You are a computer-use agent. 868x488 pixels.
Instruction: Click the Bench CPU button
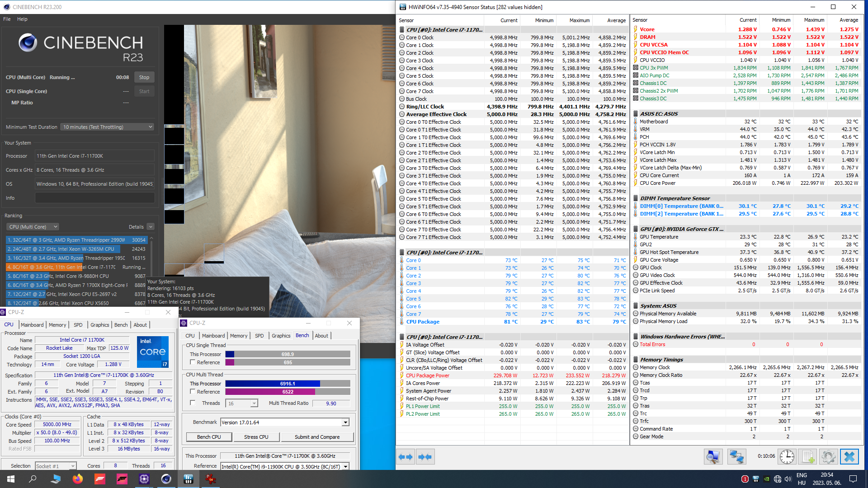[209, 437]
